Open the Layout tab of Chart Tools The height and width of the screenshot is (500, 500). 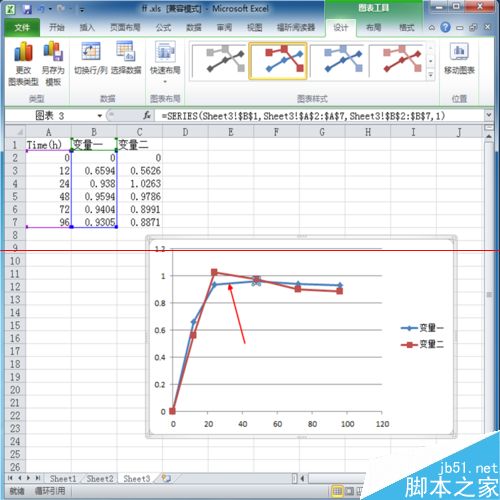pos(373,27)
